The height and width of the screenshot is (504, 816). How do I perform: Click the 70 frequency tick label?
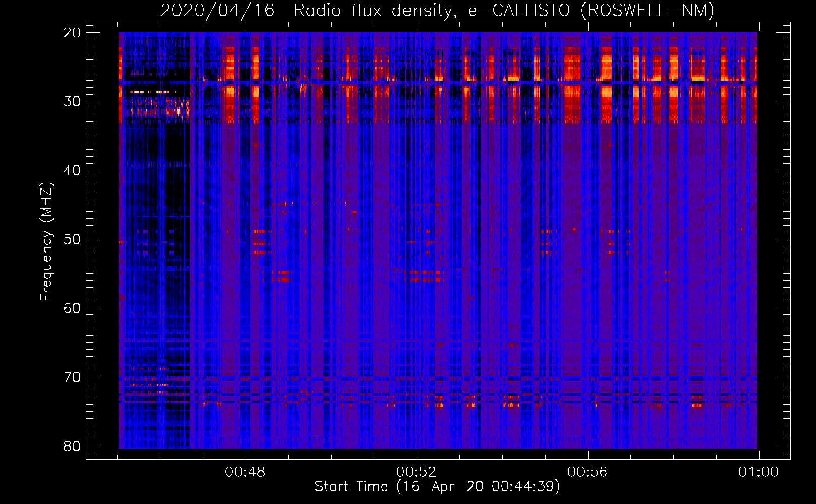72,377
